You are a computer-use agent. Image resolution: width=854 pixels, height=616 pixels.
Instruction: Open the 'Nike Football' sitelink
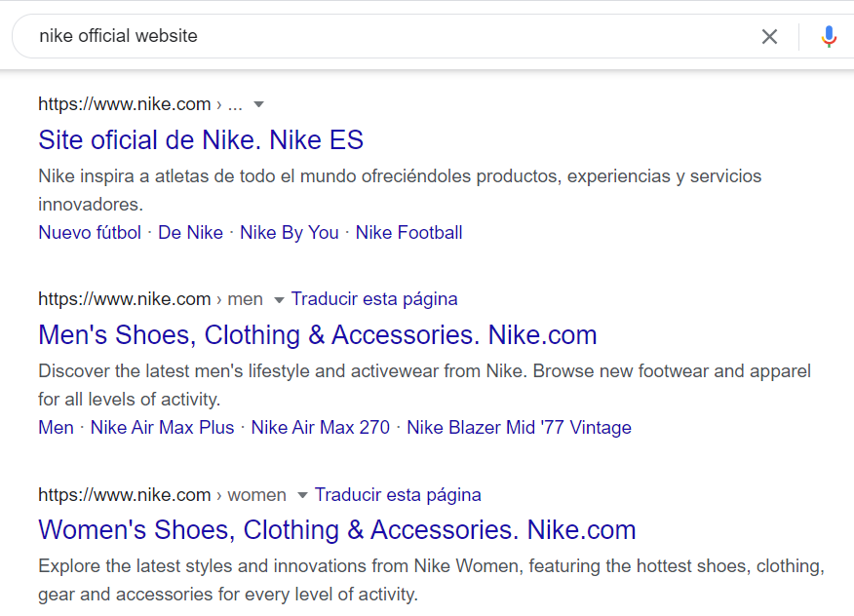click(x=408, y=232)
